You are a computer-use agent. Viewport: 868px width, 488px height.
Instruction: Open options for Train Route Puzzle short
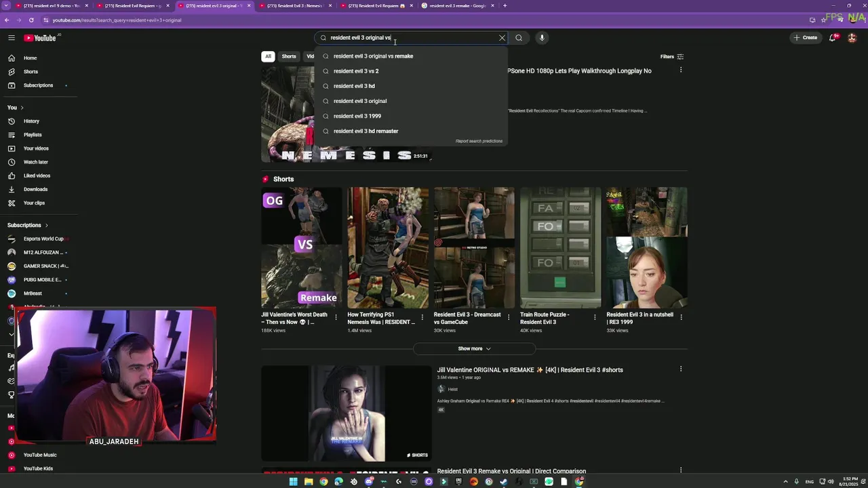tap(595, 317)
